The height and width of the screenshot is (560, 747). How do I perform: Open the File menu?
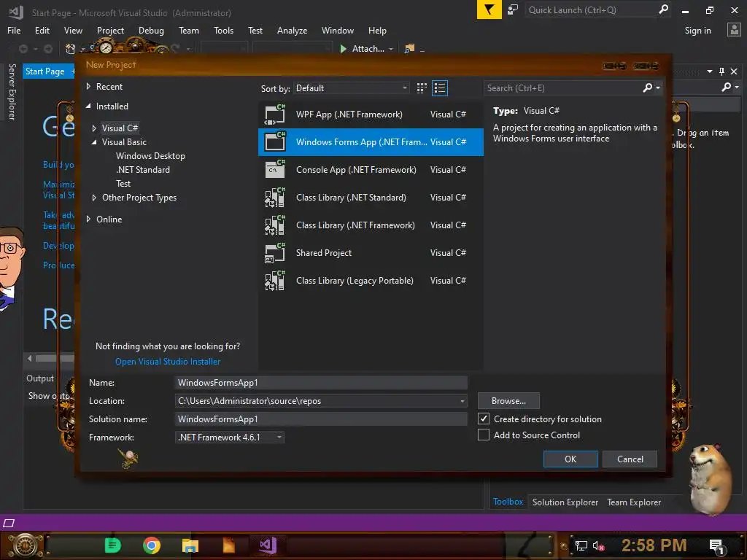point(14,31)
